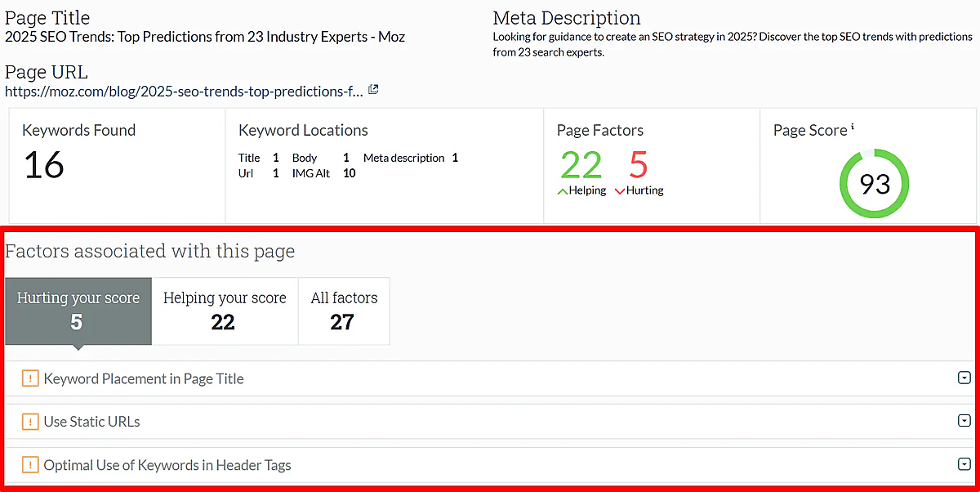Open the moz.com blog page URL link
980x492 pixels.
pos(184,92)
